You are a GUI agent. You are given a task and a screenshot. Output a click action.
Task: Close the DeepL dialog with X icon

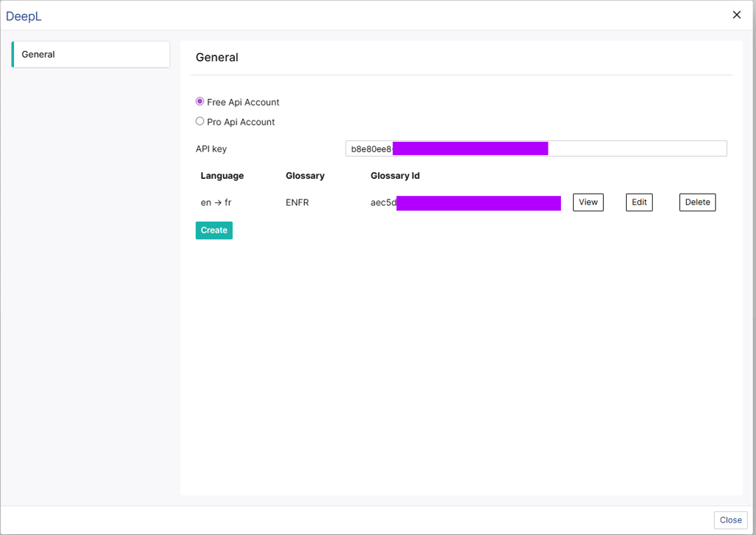pyautogui.click(x=736, y=15)
